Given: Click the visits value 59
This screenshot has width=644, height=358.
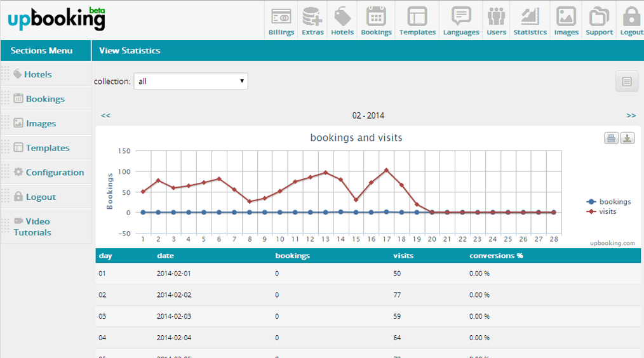Looking at the screenshot, I should click(x=397, y=316).
